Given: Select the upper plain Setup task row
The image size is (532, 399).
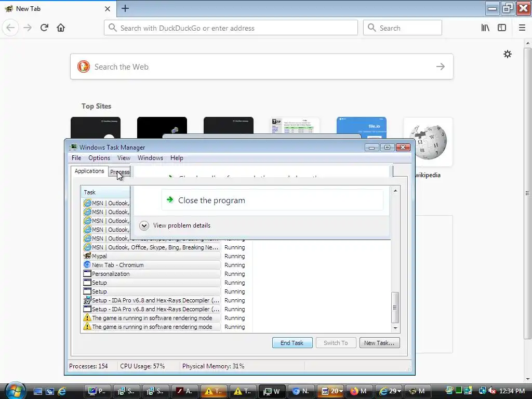Looking at the screenshot, I should point(152,283).
